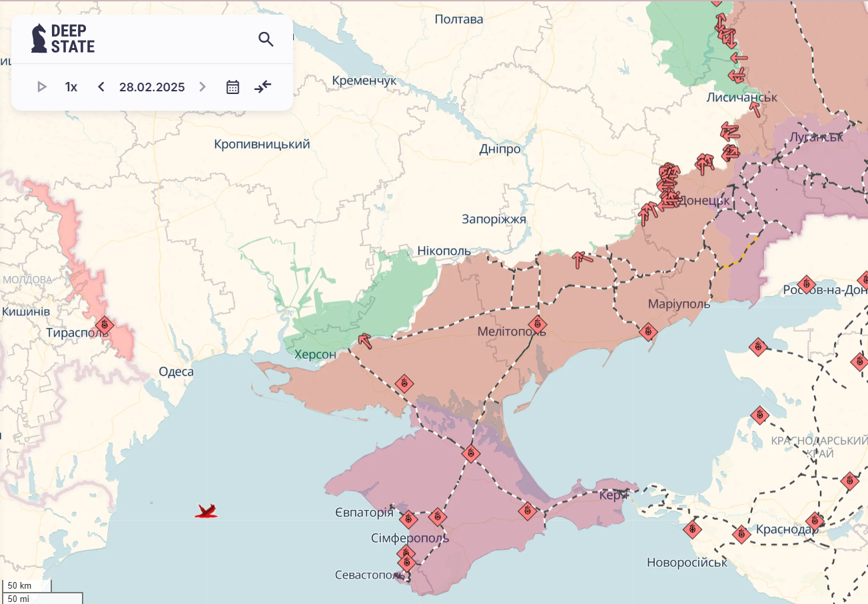Click the Новоросійськ city label
This screenshot has height=604, width=868.
pyautogui.click(x=687, y=563)
